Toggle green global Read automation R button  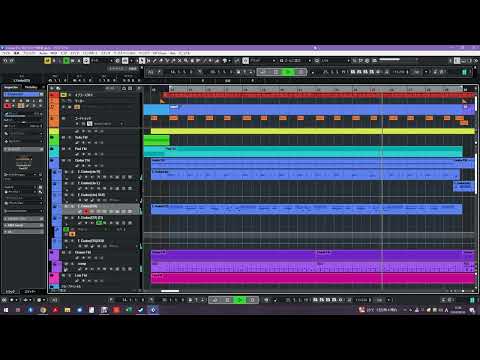pyautogui.click(x=66, y=61)
